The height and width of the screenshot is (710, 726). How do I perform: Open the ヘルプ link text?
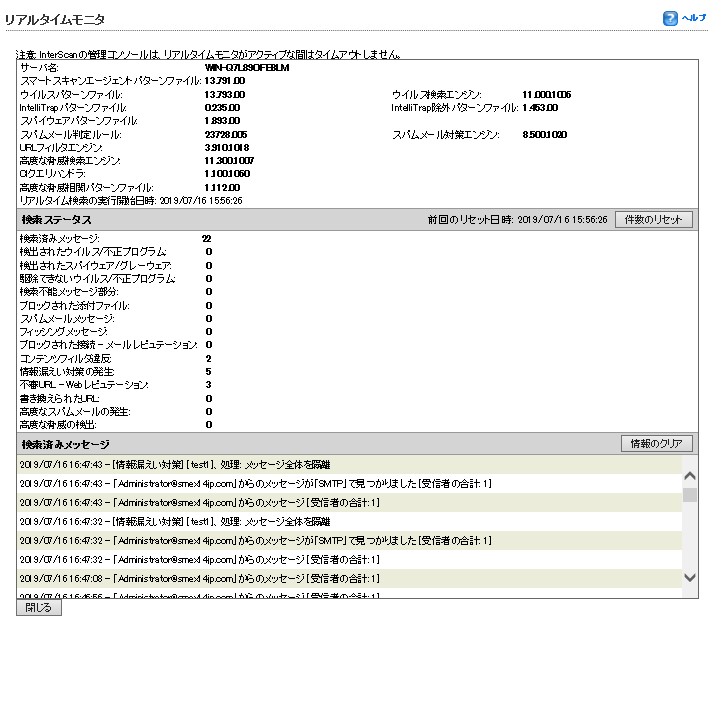coord(694,18)
